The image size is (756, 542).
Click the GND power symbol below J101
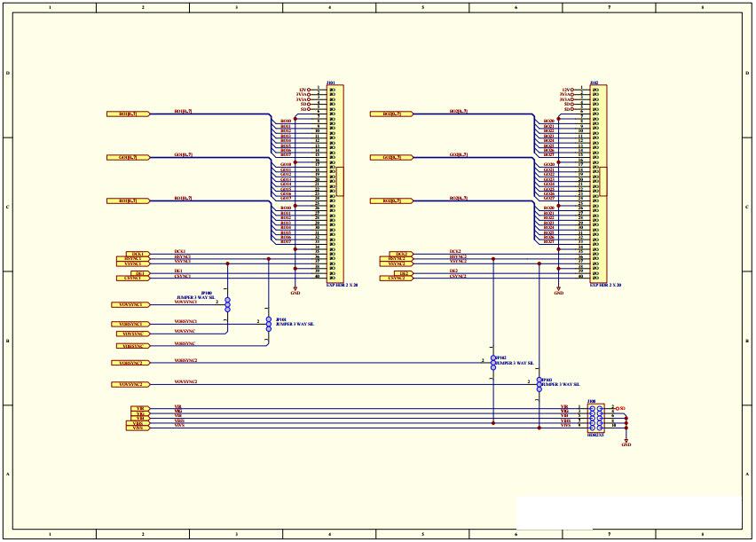(x=295, y=289)
